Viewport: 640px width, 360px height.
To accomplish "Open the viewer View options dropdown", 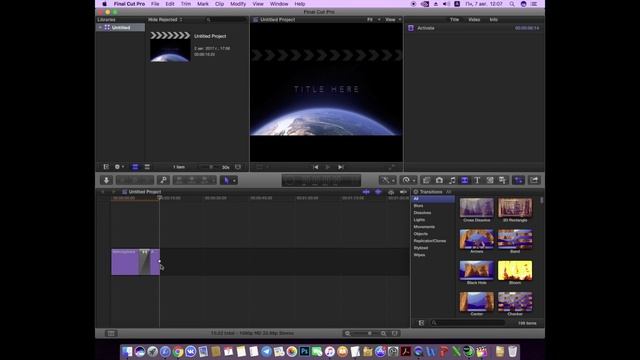I will [393, 20].
